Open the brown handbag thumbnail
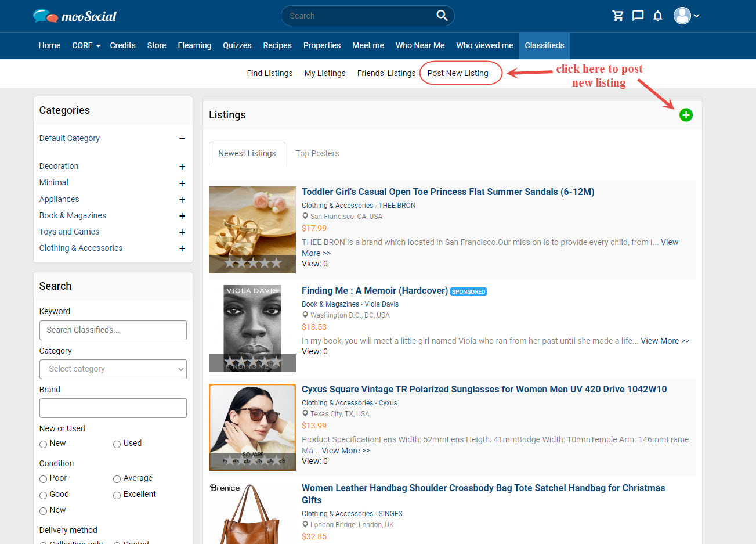 tap(252, 513)
